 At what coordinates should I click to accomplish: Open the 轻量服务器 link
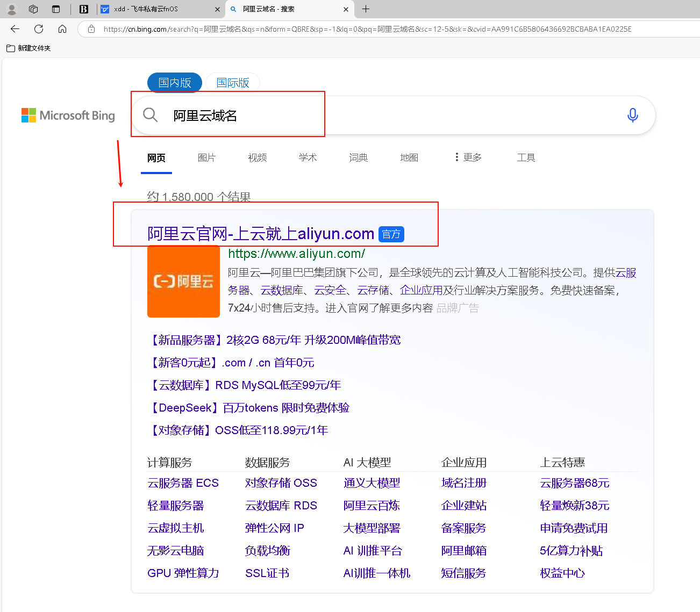click(176, 506)
